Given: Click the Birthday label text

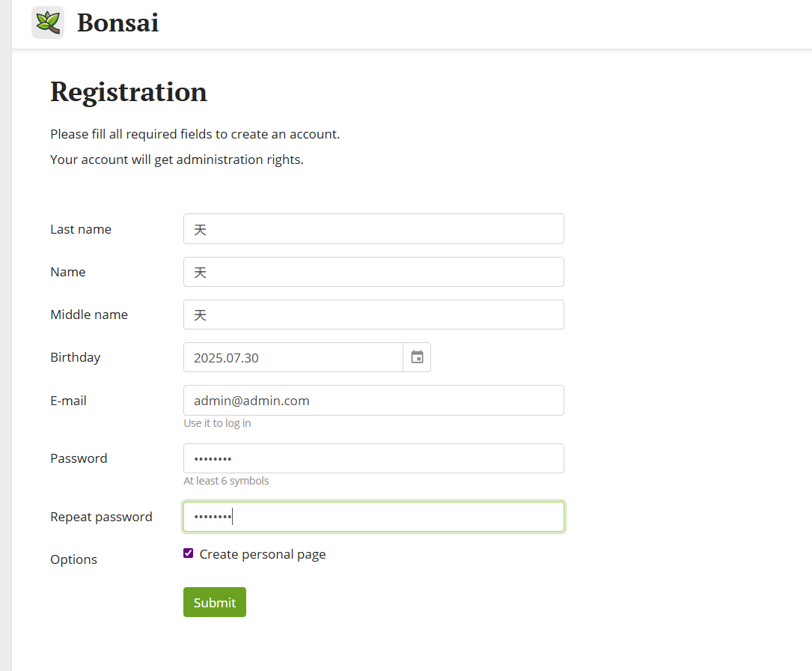Looking at the screenshot, I should 75,357.
